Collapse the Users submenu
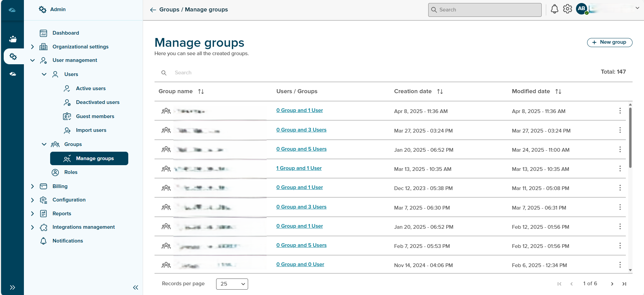The height and width of the screenshot is (295, 644). tap(44, 74)
